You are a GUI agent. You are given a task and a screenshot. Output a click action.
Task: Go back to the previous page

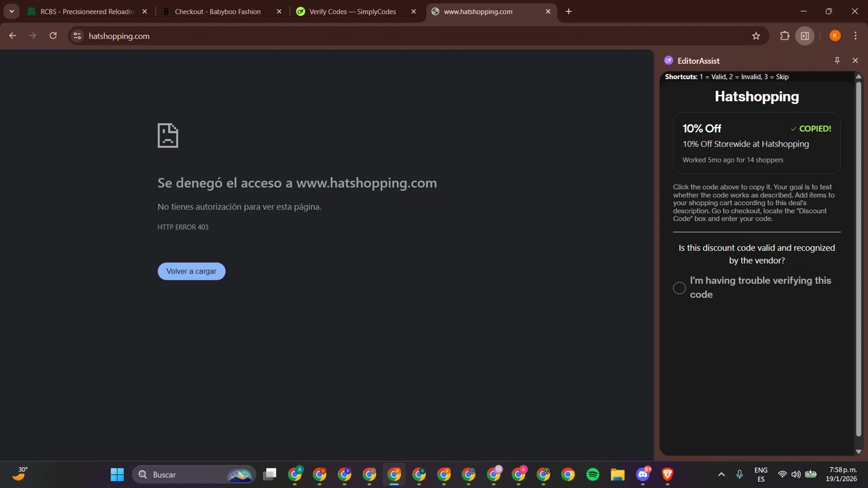coord(12,36)
